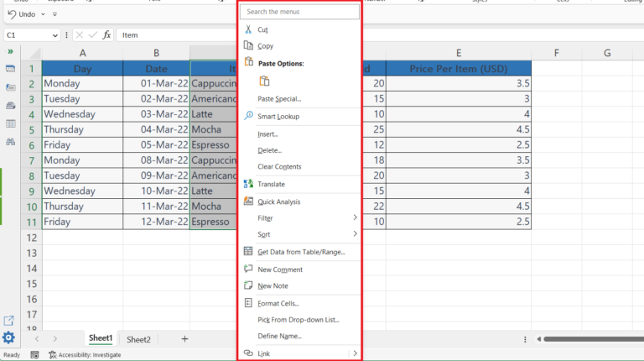Open Quick Analysis from the context menu
Screen dimensions: 644x361
278,201
